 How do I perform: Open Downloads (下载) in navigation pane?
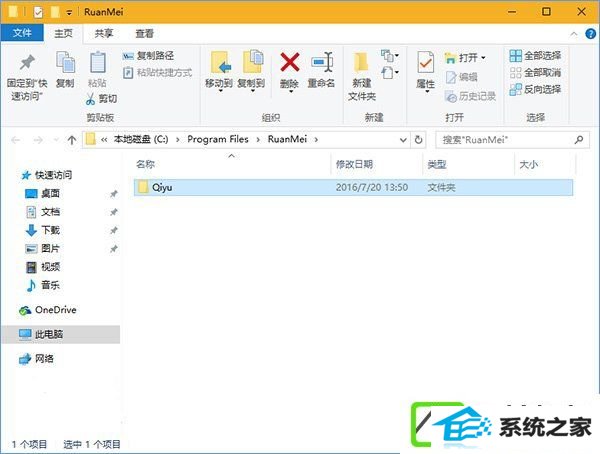pyautogui.click(x=42, y=230)
